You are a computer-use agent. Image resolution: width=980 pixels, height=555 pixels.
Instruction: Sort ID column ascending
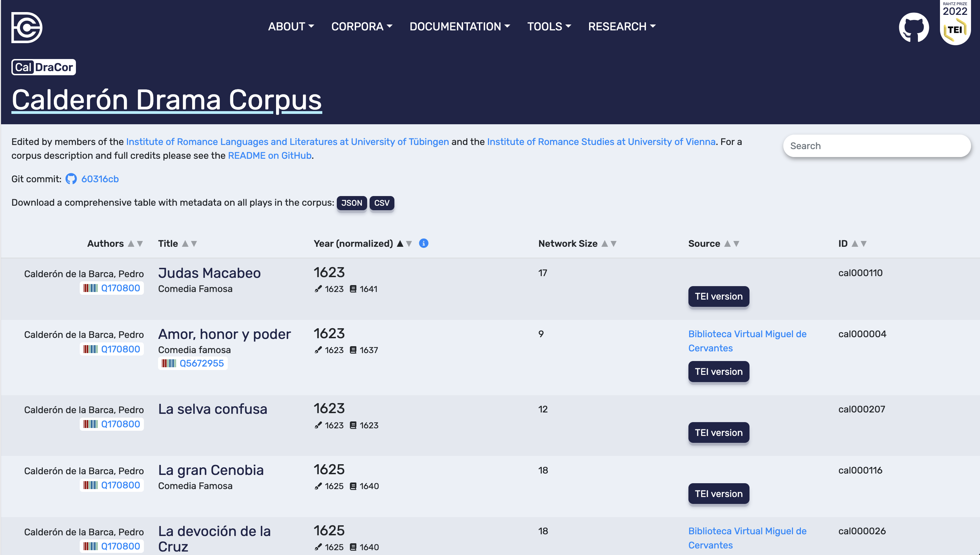(x=855, y=244)
